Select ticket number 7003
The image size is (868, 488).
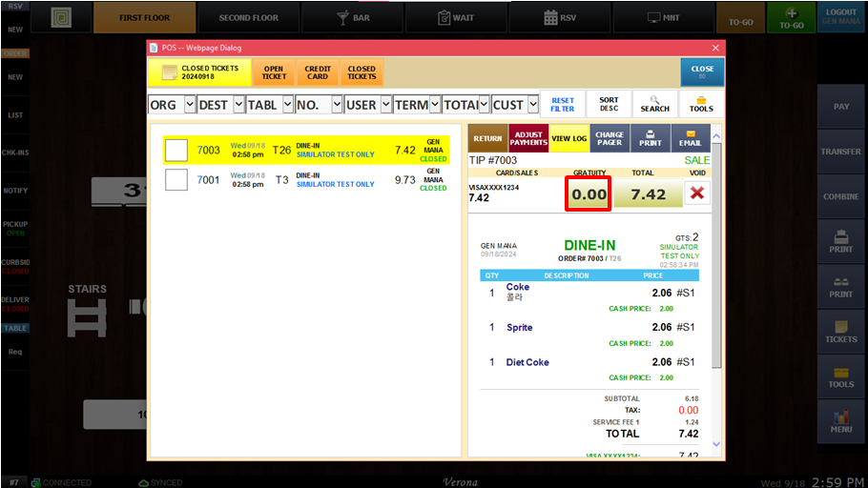[208, 150]
